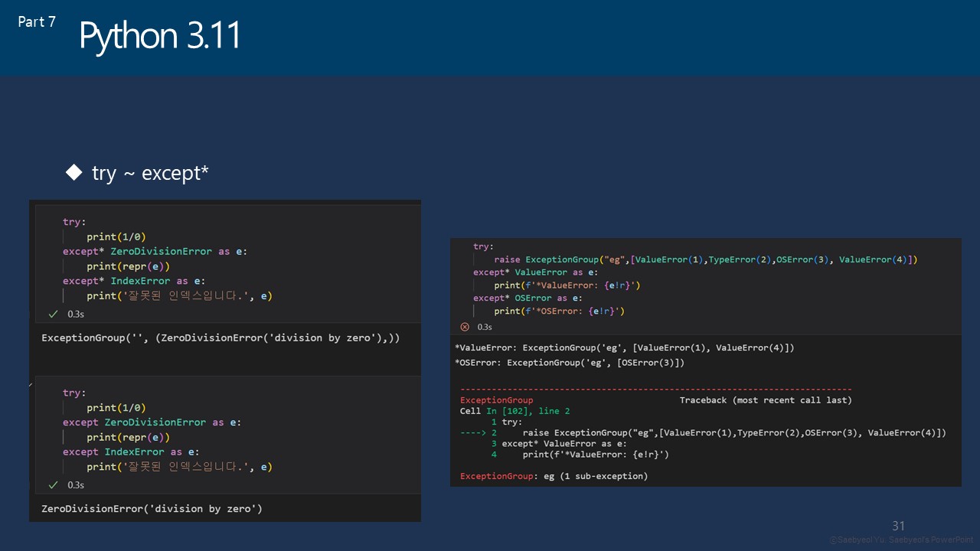The height and width of the screenshot is (551, 980).
Task: Click the line except* ValueError as e: in top cell
Action: (x=535, y=272)
